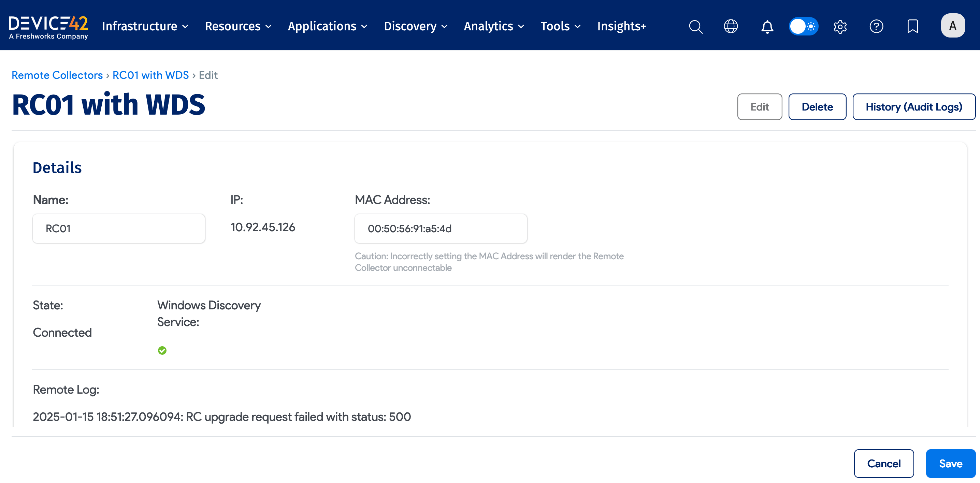Open the settings gear icon
Viewport: 980px width, 483px height.
point(840,26)
